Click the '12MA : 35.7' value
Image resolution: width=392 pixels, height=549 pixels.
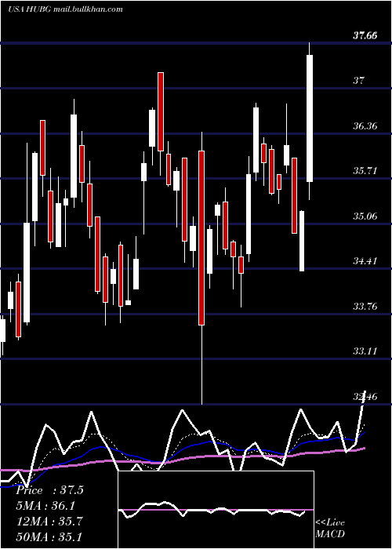pos(49,521)
